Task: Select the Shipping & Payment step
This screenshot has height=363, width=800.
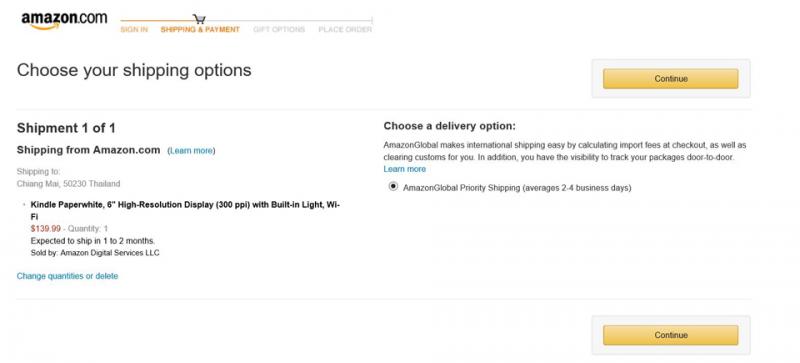Action: [200, 30]
